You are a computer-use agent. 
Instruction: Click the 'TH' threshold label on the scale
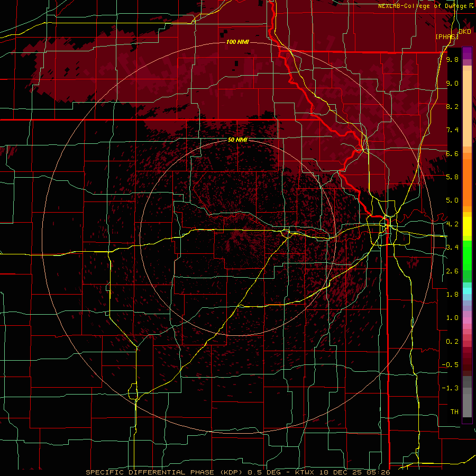[454, 412]
